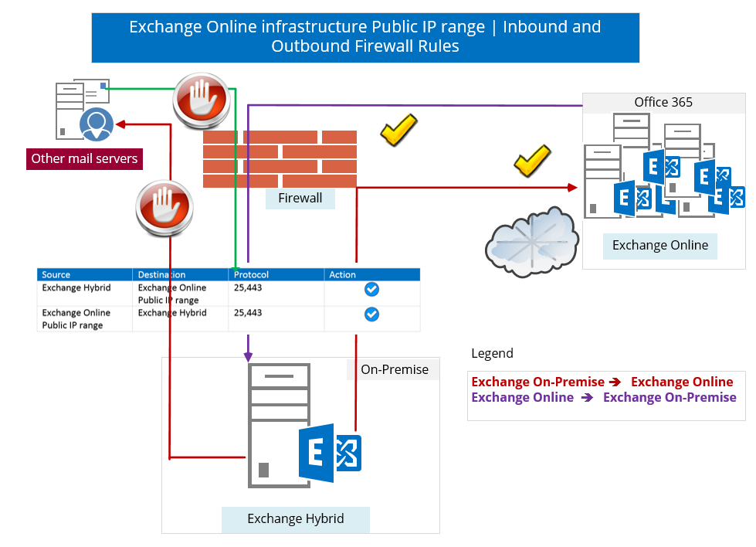Select the 'Exchange Online' label under the servers

660,246
